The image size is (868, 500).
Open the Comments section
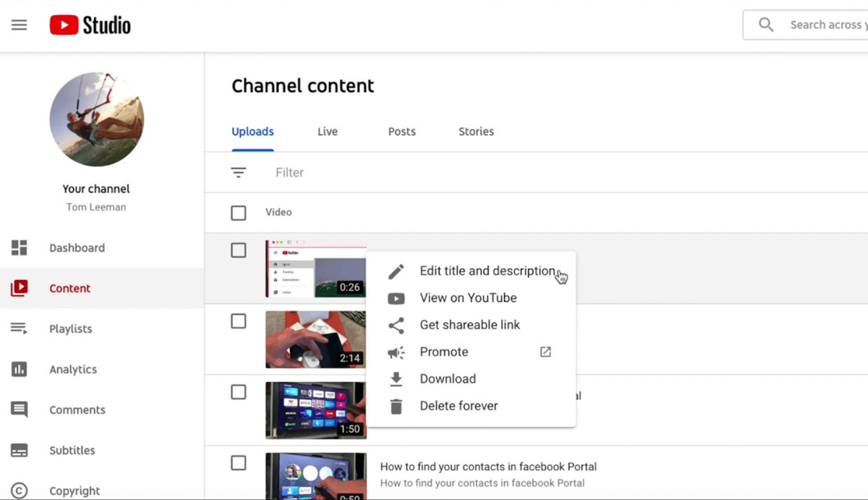click(x=77, y=410)
